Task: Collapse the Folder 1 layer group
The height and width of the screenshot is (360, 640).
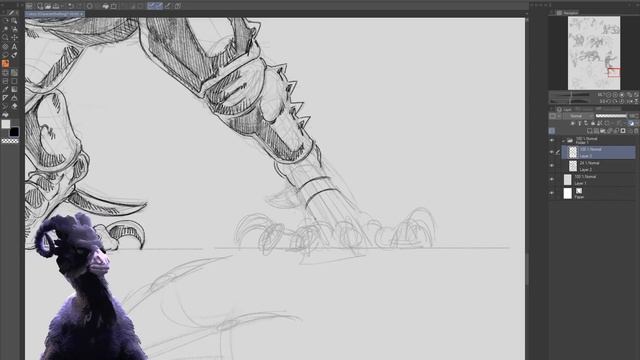Action: [x=563, y=141]
